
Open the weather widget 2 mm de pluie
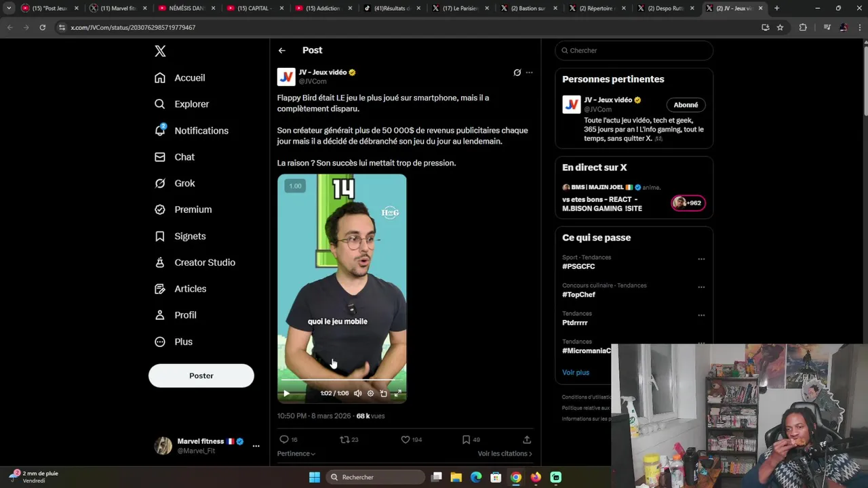34,476
